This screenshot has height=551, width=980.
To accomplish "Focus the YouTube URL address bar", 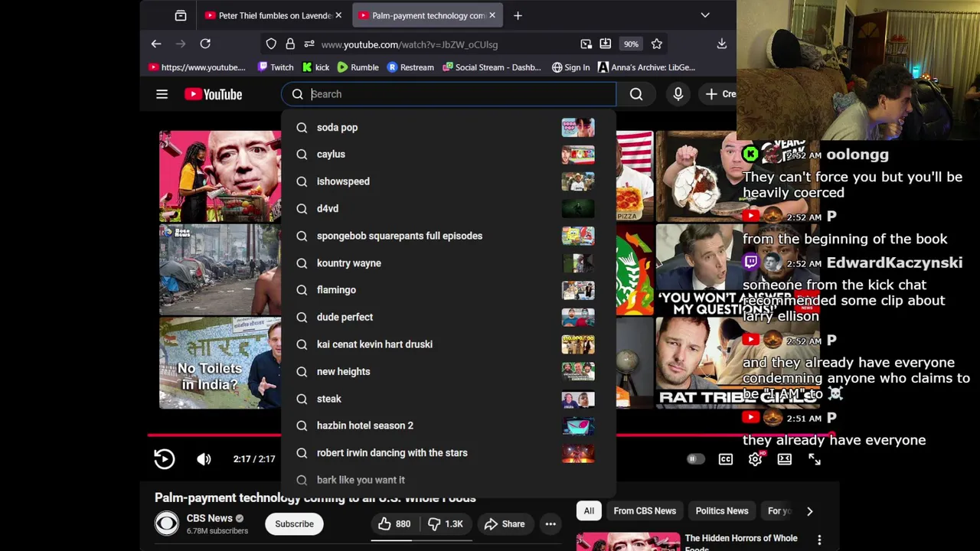I will pos(410,44).
